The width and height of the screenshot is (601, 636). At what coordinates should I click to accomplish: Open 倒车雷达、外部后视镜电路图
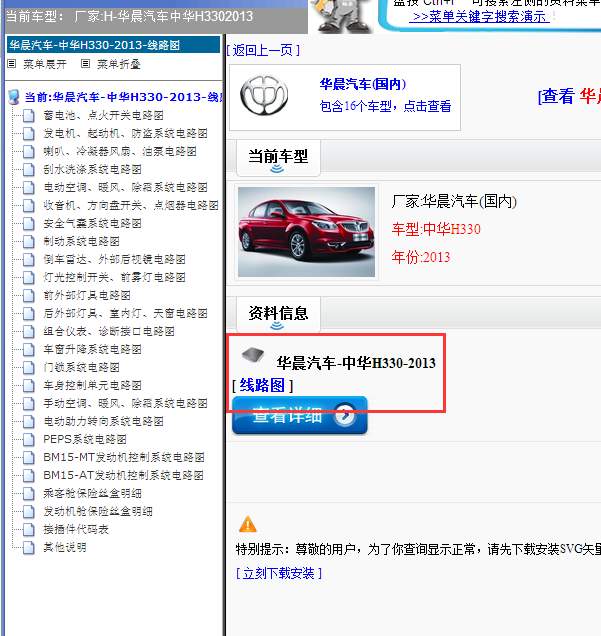[x=114, y=259]
